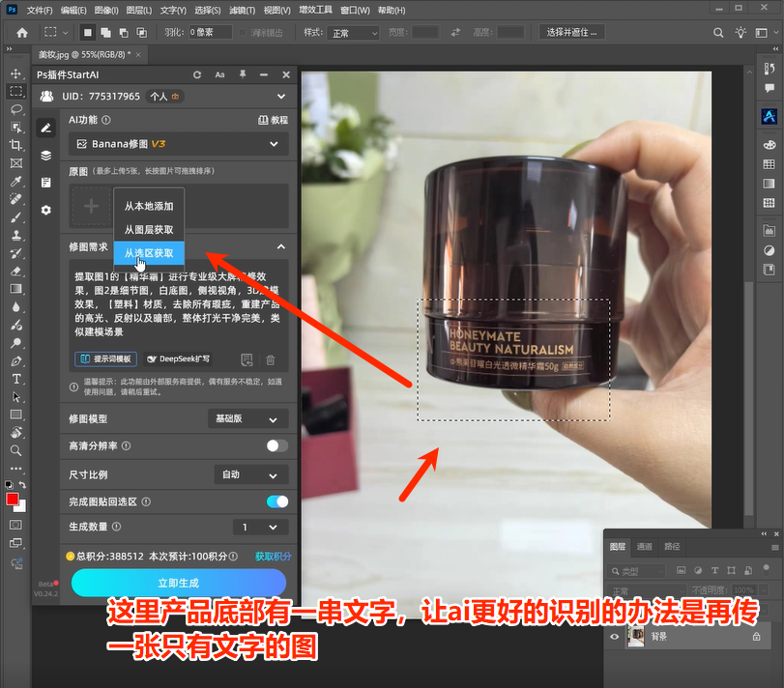The width and height of the screenshot is (784, 688).
Task: Toggle the 完成图贴回选区 switch
Action: coord(277,502)
